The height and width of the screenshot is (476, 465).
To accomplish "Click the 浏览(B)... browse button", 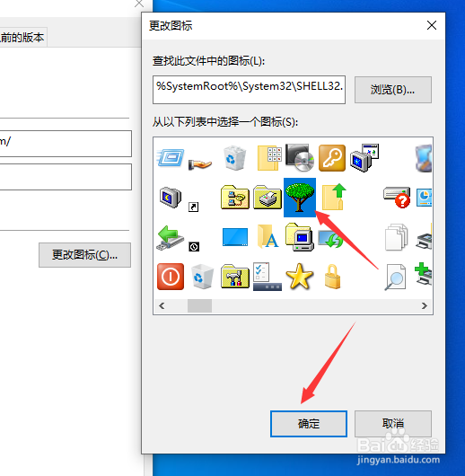I will point(393,90).
